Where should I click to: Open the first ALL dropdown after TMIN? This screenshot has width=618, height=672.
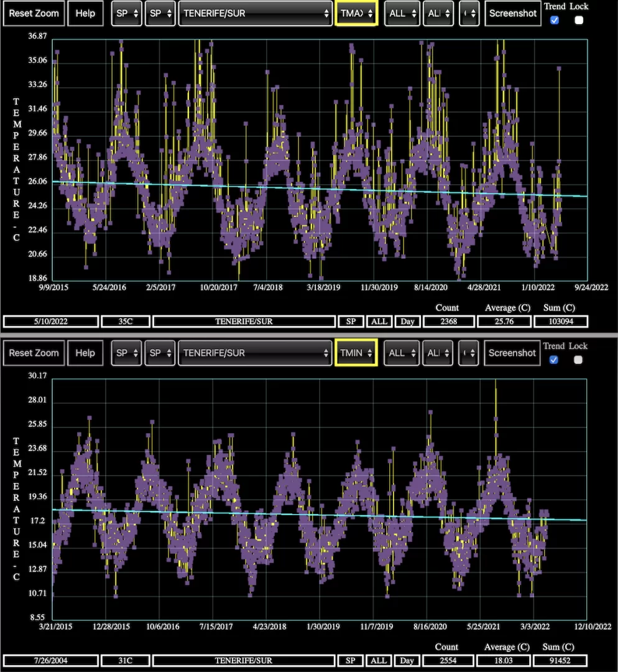pyautogui.click(x=402, y=353)
